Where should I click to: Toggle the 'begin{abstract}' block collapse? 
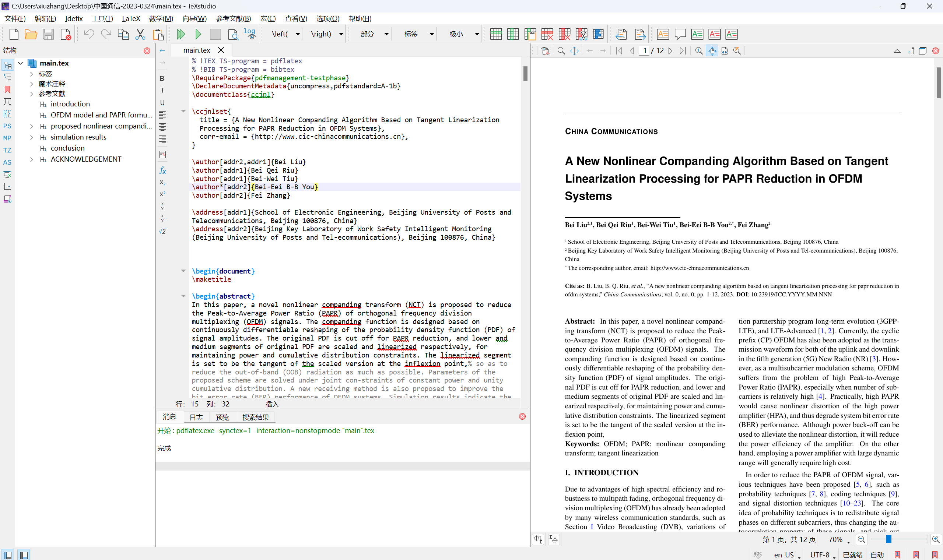(x=183, y=296)
